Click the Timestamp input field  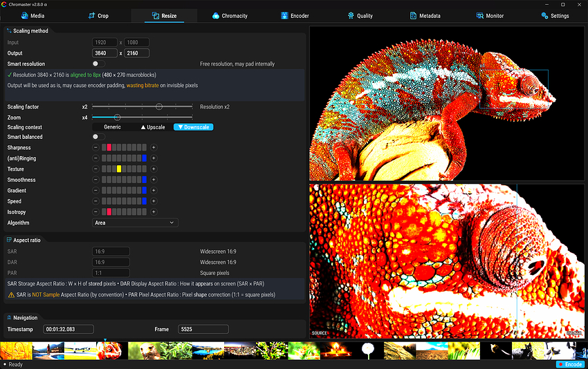tap(68, 330)
